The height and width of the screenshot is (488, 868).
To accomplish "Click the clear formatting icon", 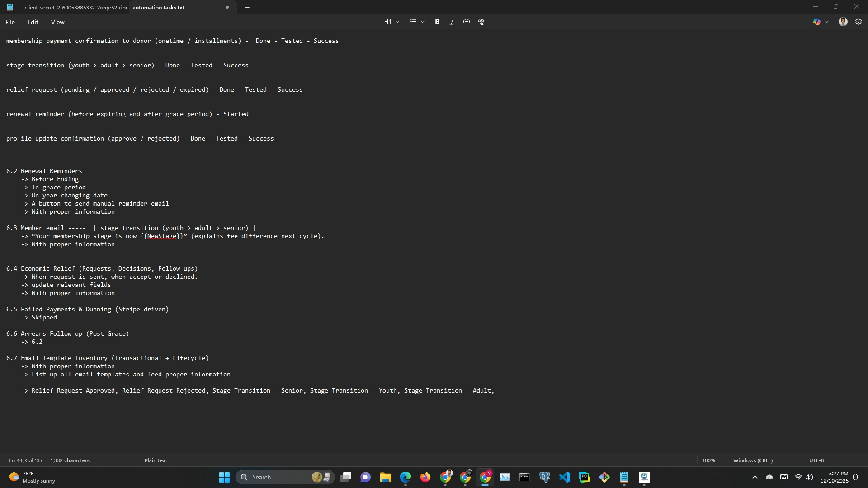I will click(481, 22).
